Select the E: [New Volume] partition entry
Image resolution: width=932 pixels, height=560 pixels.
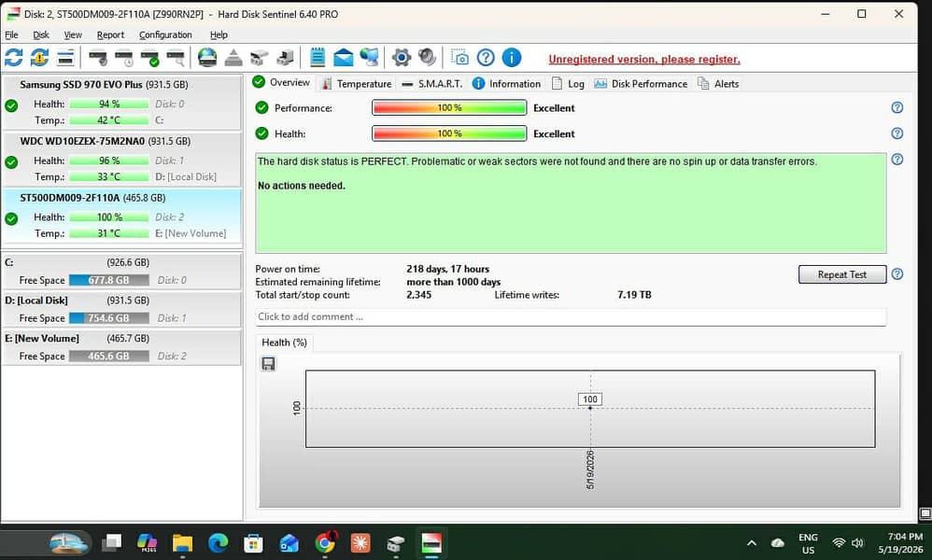click(121, 347)
